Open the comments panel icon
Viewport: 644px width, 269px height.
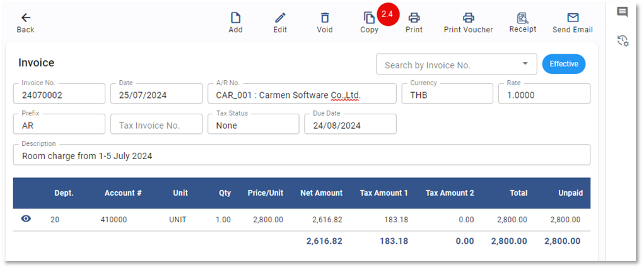[x=623, y=12]
